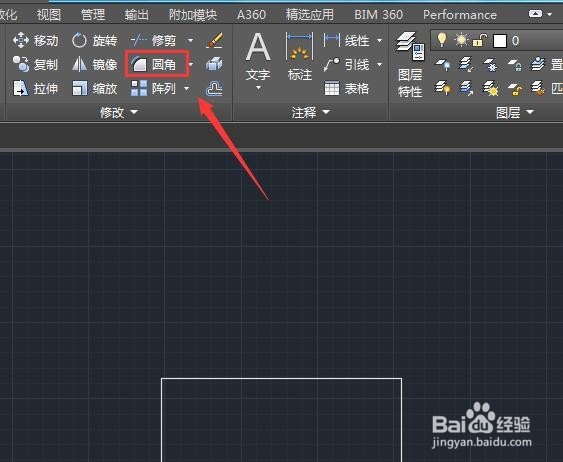Click Turn All Layers On icon
This screenshot has width=563, height=462.
(x=442, y=88)
